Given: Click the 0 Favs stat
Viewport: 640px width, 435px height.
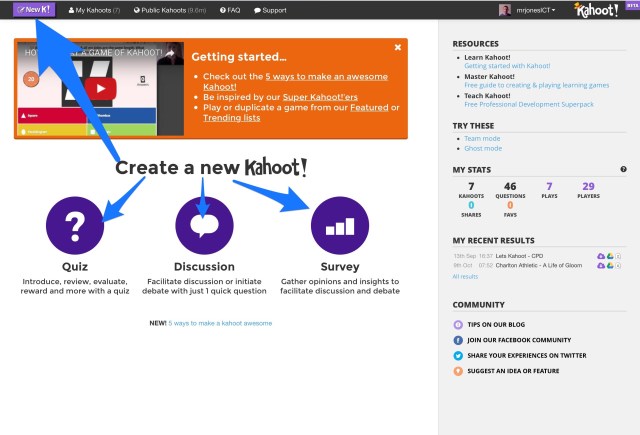Looking at the screenshot, I should [510, 209].
